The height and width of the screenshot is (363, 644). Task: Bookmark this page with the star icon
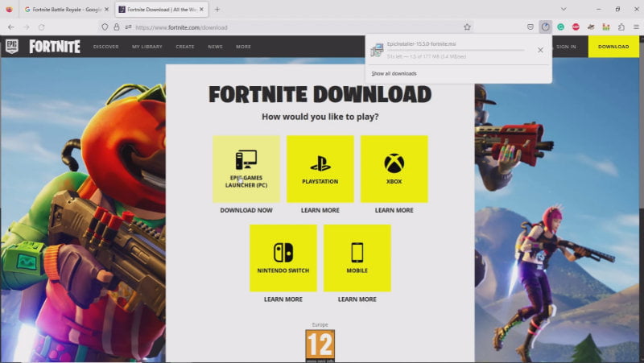[x=467, y=27]
